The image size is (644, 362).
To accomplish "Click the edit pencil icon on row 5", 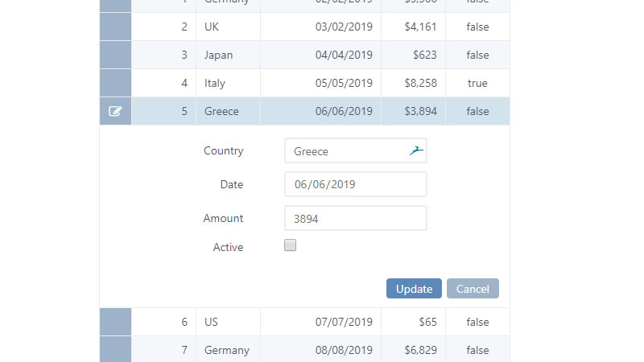I will (115, 111).
